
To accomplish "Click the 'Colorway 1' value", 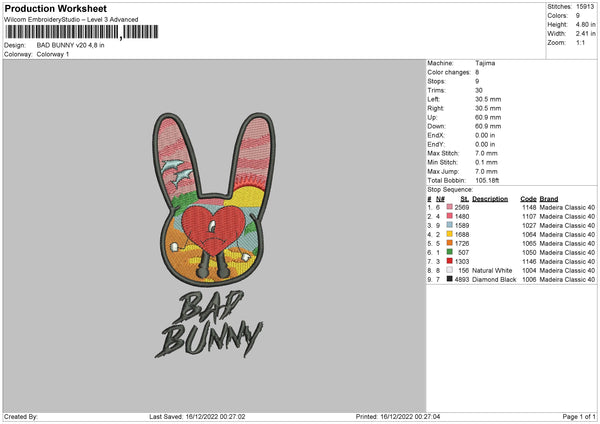I will [53, 54].
